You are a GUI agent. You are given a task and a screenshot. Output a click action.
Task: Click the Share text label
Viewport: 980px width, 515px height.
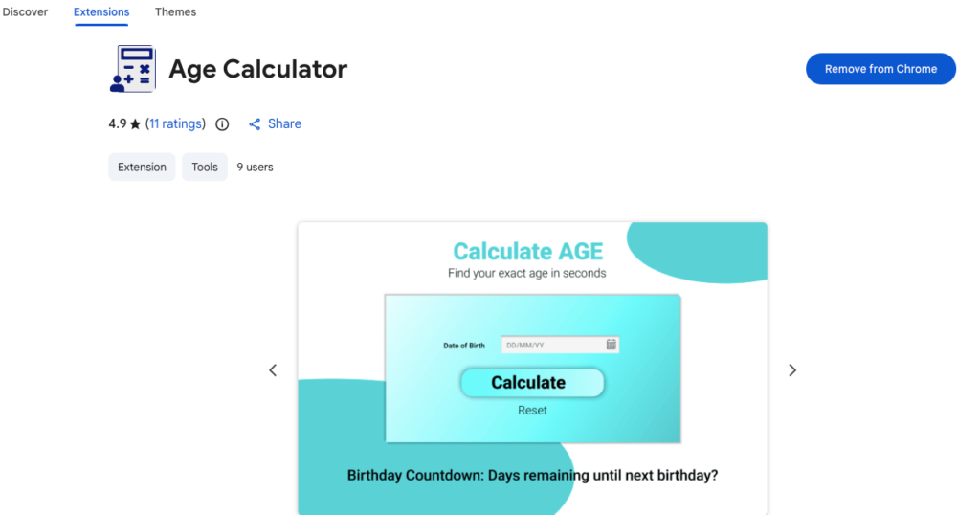point(284,124)
